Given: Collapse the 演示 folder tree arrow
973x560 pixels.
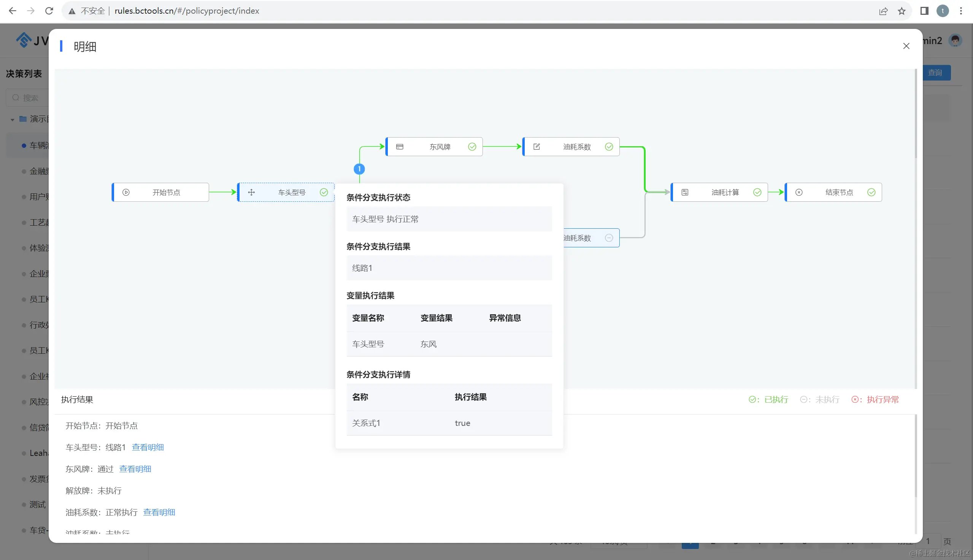Looking at the screenshot, I should pyautogui.click(x=12, y=120).
